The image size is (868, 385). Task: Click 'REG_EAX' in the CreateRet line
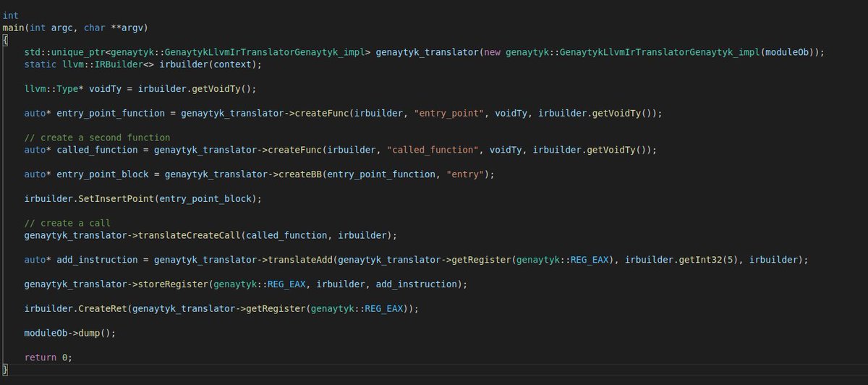[383, 309]
